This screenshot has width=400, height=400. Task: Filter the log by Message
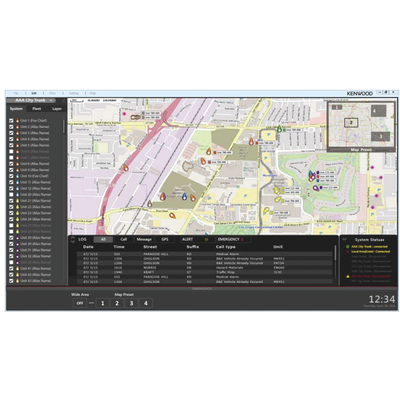(x=144, y=239)
